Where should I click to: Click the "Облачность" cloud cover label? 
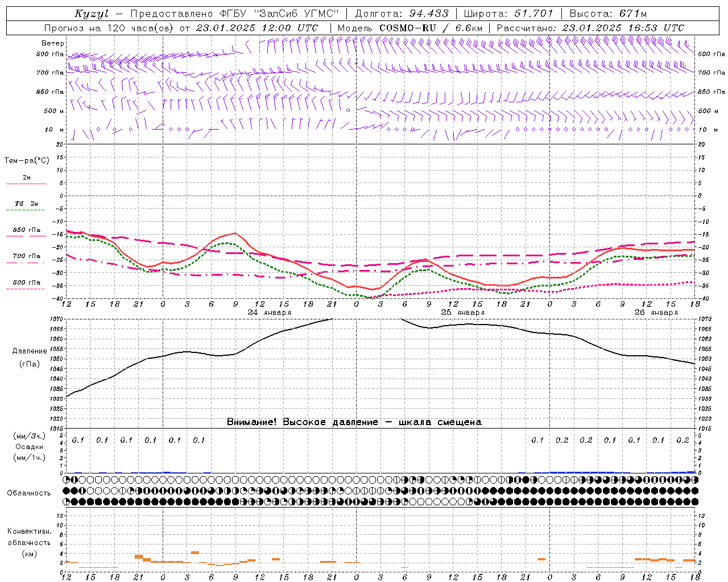pyautogui.click(x=29, y=493)
